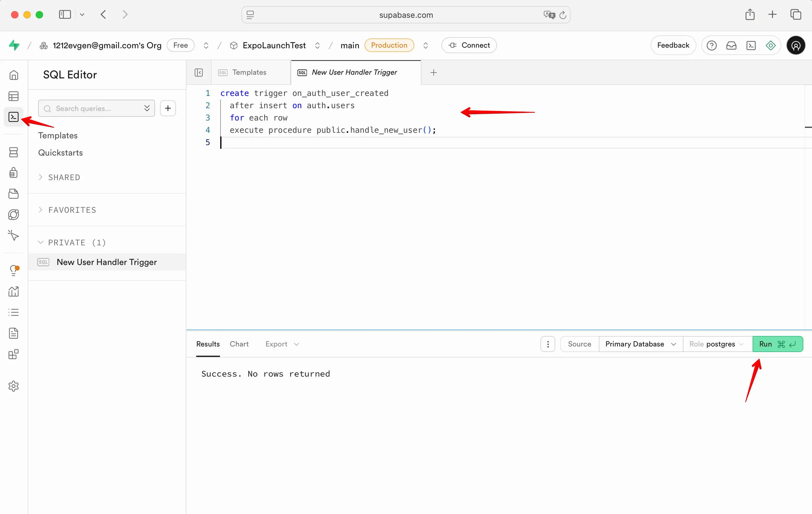Viewport: 812px width, 514px height.
Task: Open new query tab with plus
Action: 434,73
